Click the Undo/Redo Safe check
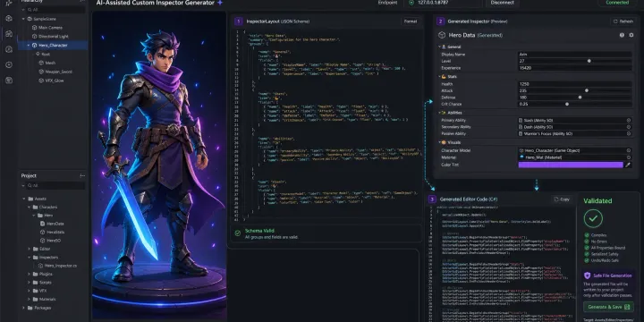This screenshot has width=644, height=322. 586,260
